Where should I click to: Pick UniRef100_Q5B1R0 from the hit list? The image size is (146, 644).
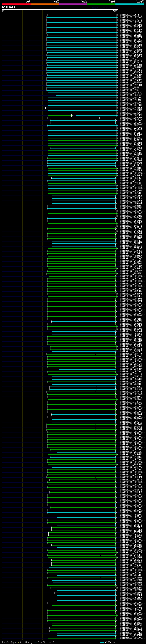[131, 206]
